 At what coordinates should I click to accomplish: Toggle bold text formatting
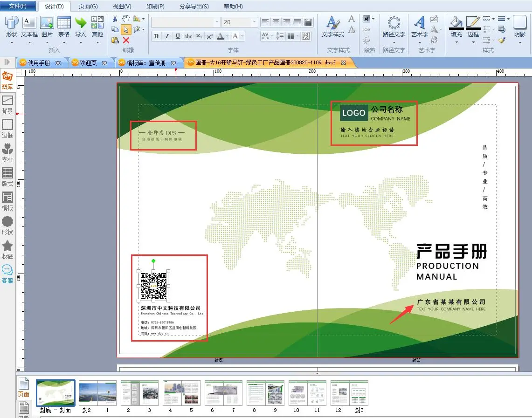tap(156, 36)
